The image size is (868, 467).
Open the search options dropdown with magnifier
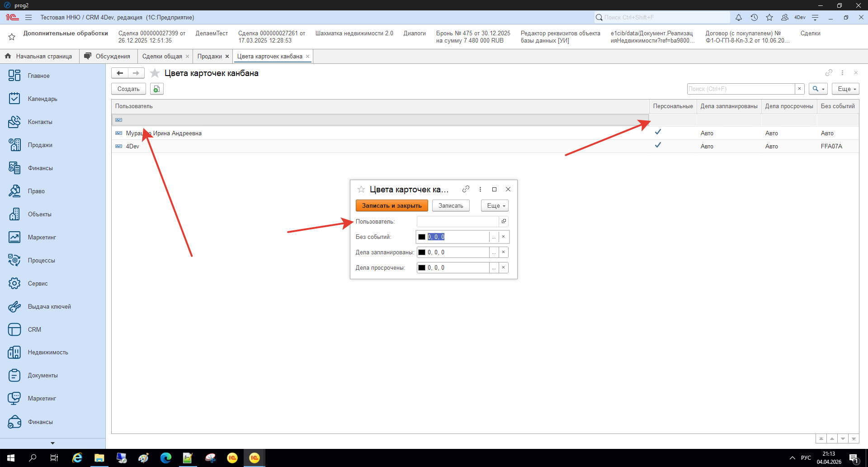(818, 89)
